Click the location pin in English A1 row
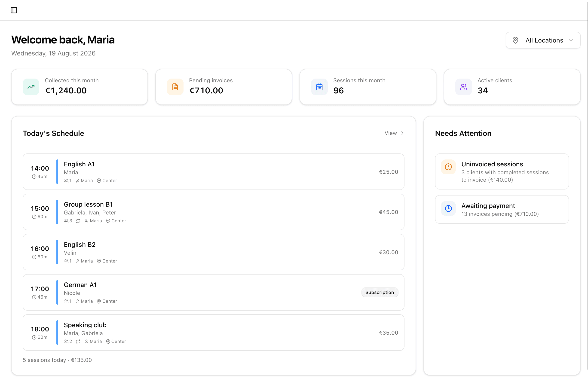Image resolution: width=588 pixels, height=379 pixels. [99, 181]
